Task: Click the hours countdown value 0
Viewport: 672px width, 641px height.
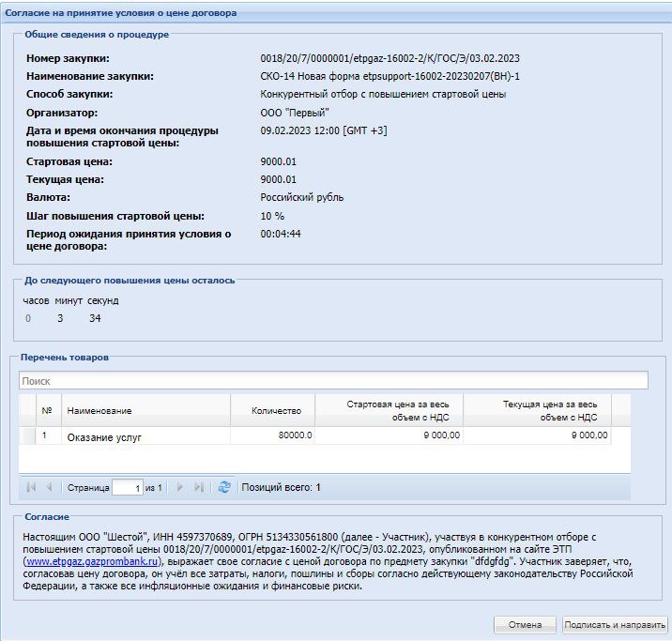Action: tap(28, 318)
